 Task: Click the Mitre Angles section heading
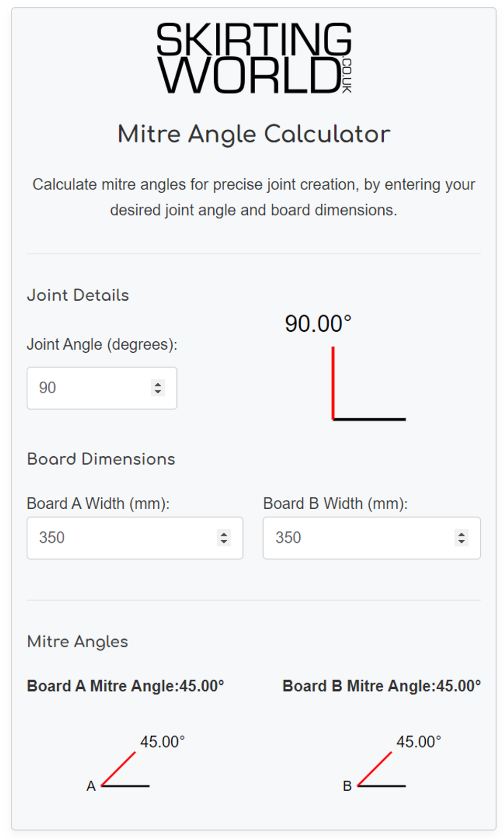tap(78, 641)
